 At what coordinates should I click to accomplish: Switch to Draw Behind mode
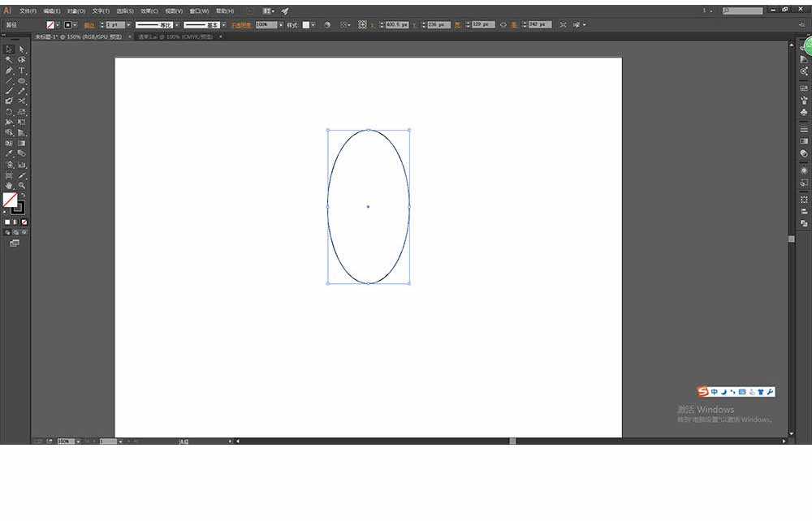coord(15,233)
